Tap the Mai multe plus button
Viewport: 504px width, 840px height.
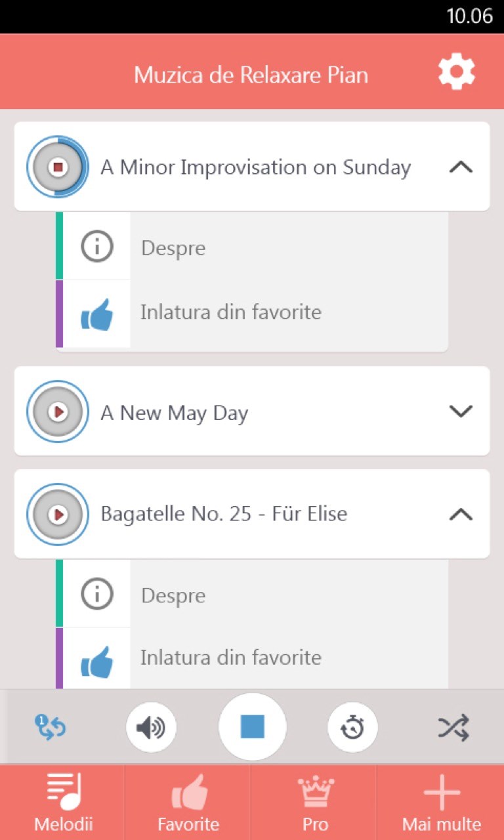coord(441,803)
